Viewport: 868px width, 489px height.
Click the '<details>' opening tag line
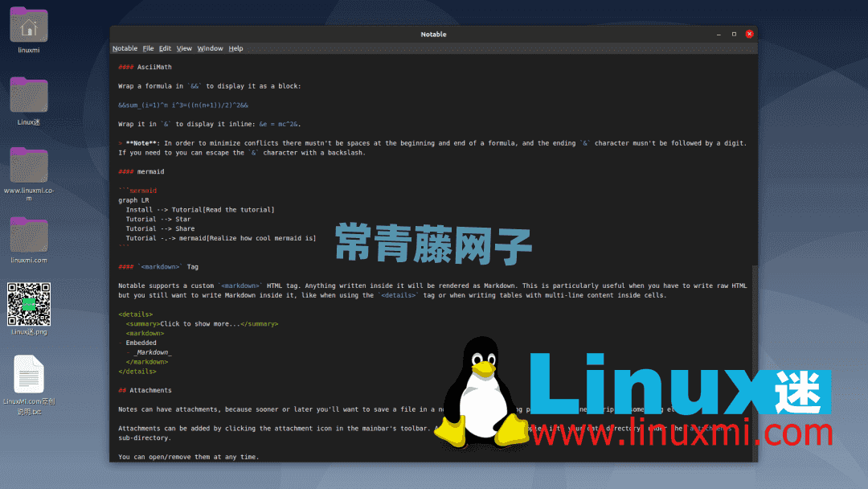(x=135, y=314)
